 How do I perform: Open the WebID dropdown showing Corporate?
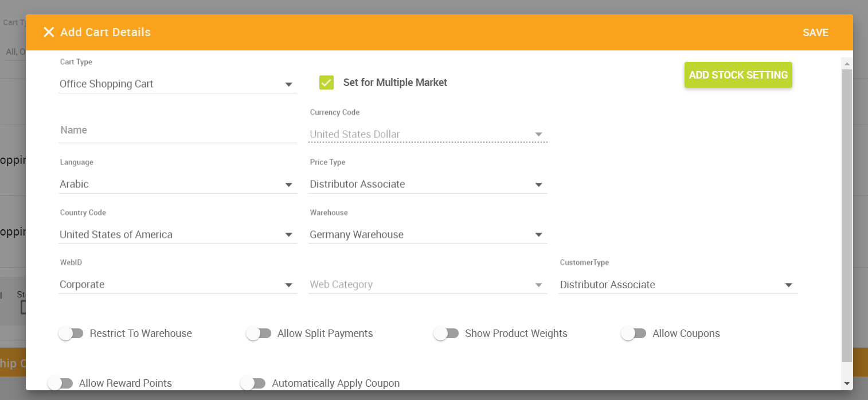point(178,285)
